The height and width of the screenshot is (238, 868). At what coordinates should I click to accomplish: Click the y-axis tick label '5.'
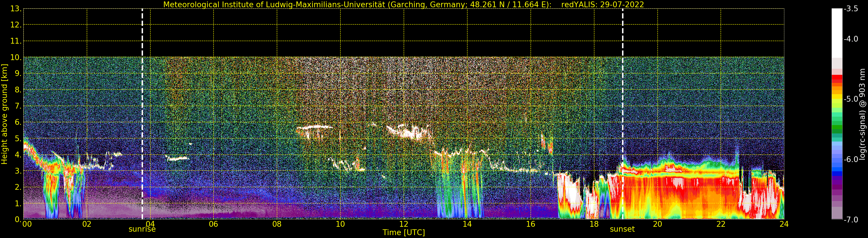[x=18, y=138]
